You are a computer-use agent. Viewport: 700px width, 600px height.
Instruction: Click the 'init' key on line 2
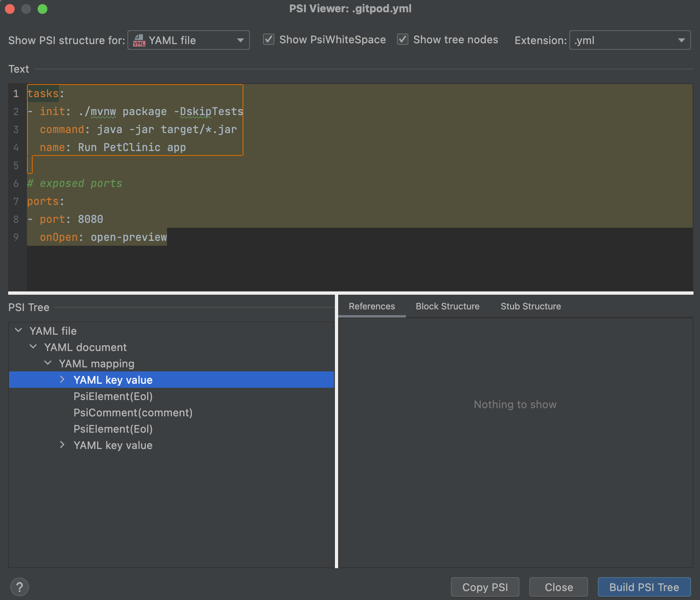coord(52,111)
